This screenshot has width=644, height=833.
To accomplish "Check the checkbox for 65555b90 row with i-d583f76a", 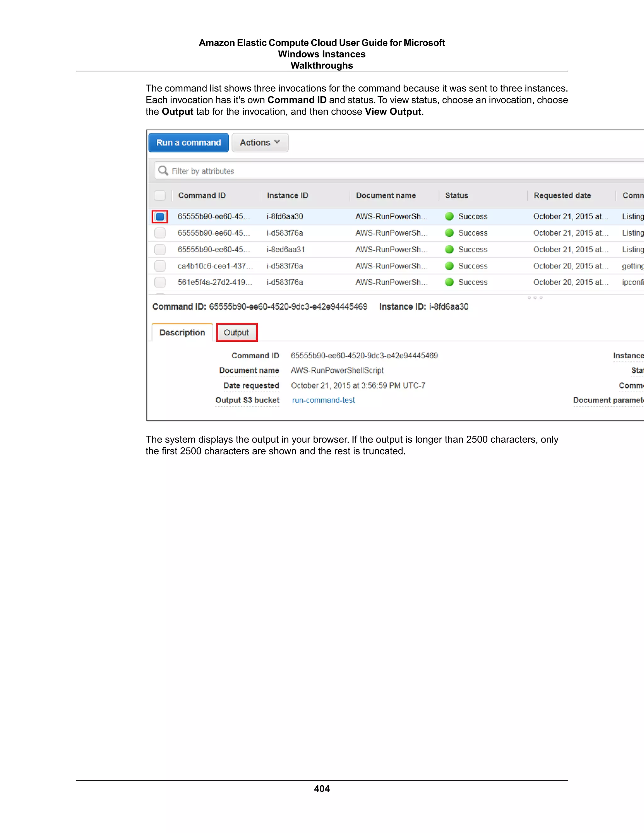I will [160, 233].
